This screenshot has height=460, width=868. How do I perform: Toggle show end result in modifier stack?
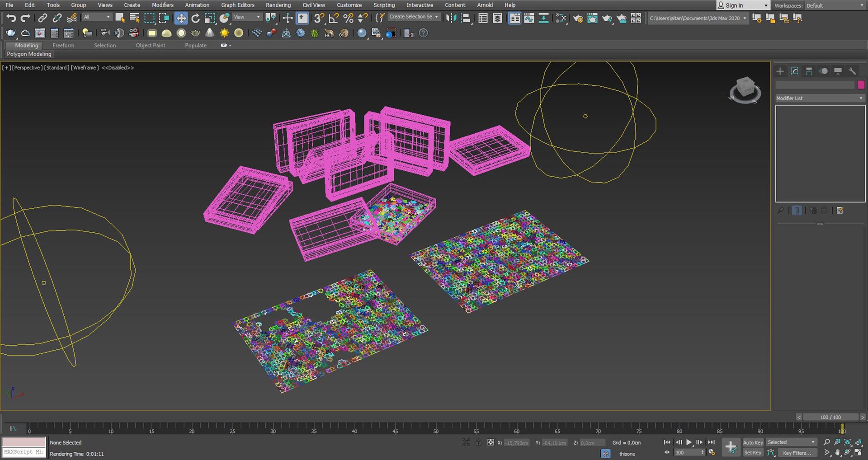point(797,211)
